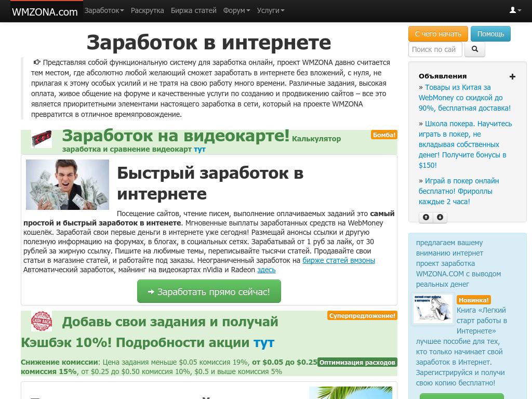Click the Суперпредложение! orange badge
The width and height of the screenshot is (532, 399).
tap(362, 315)
